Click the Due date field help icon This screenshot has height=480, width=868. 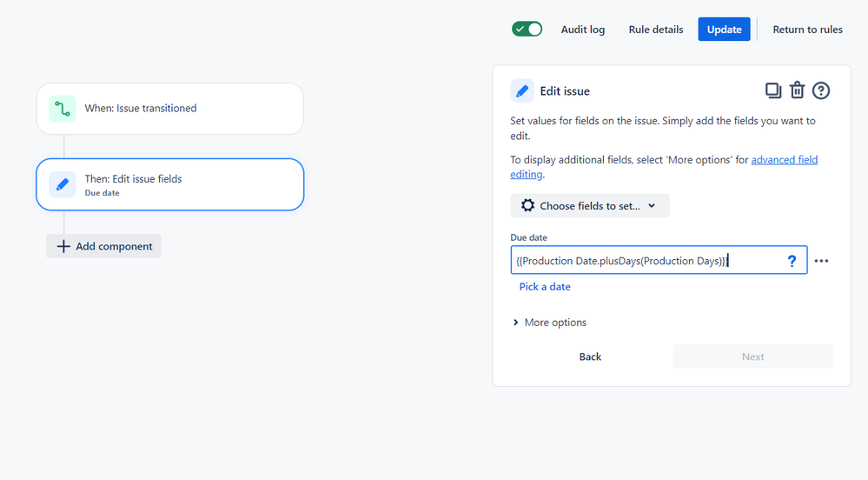tap(792, 261)
